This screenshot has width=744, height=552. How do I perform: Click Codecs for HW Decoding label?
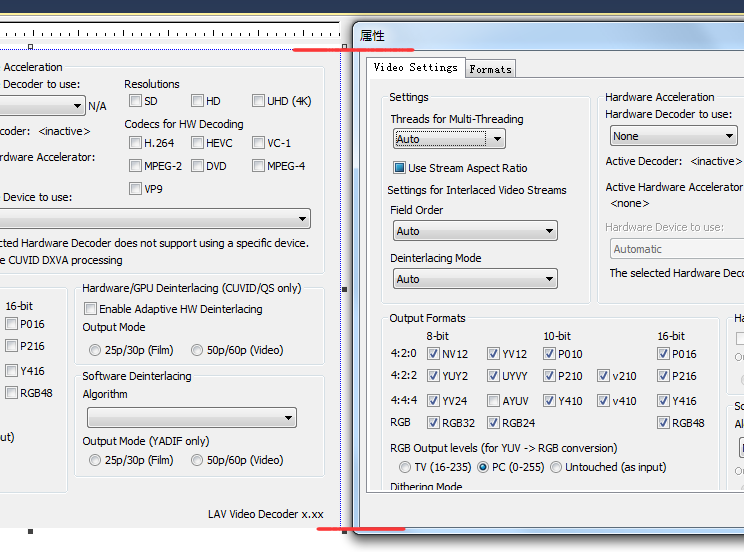pos(184,124)
